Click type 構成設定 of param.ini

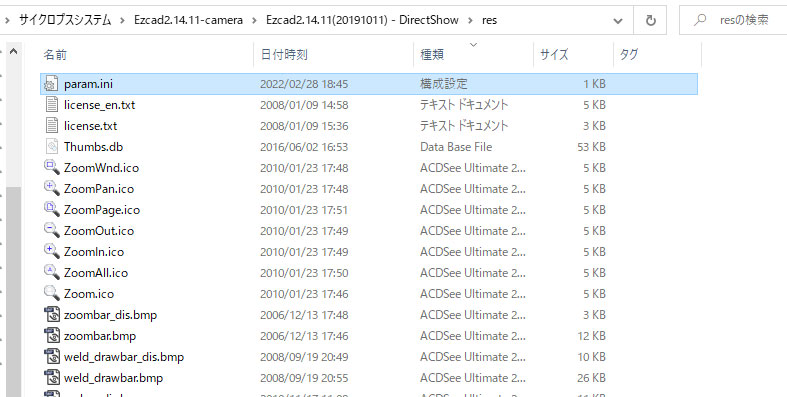pyautogui.click(x=444, y=84)
